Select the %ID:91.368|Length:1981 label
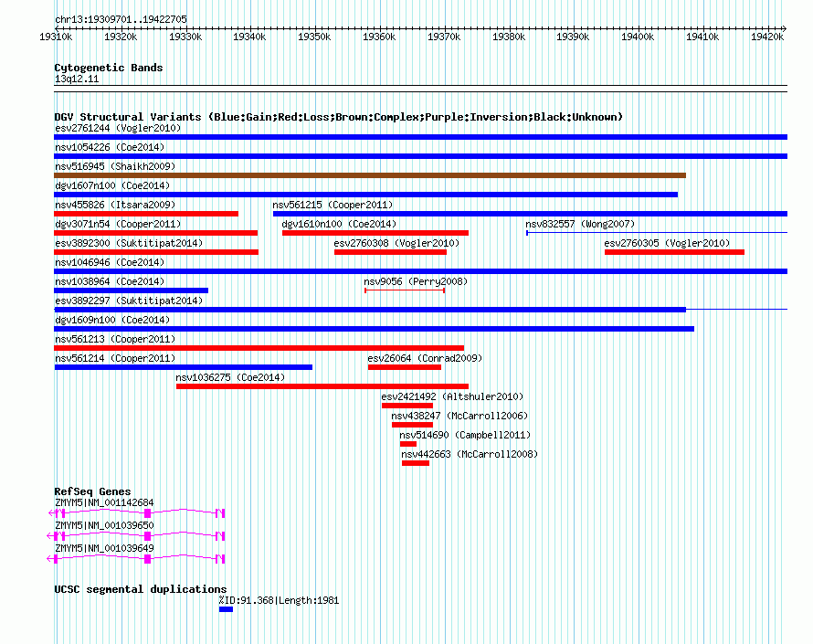The height and width of the screenshot is (644, 813). (279, 600)
